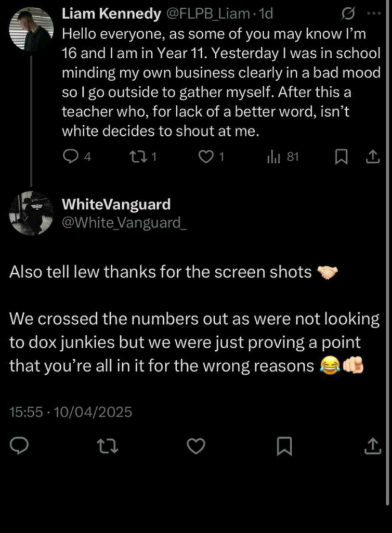This screenshot has height=533, width=392.
Task: Share WhiteVanguard's post
Action: pyautogui.click(x=372, y=446)
